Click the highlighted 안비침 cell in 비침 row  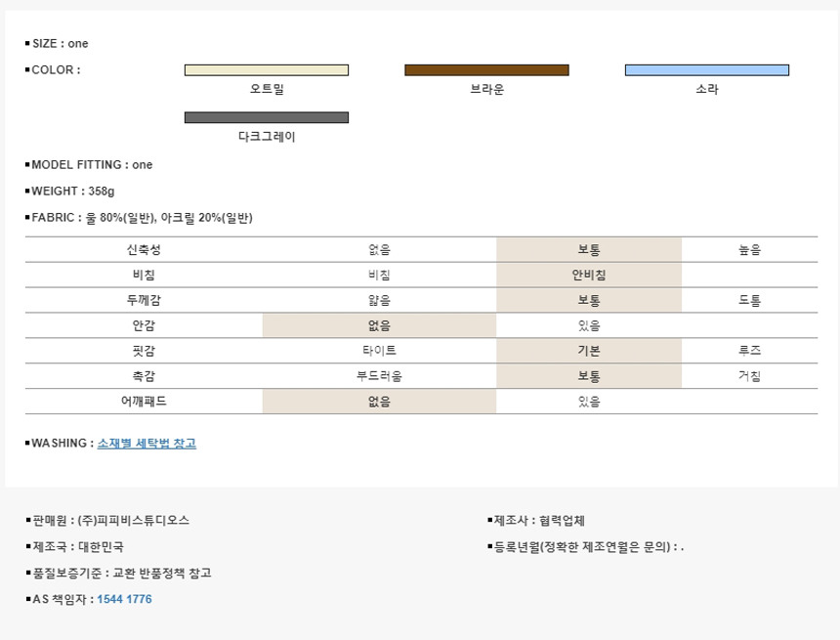(589, 276)
